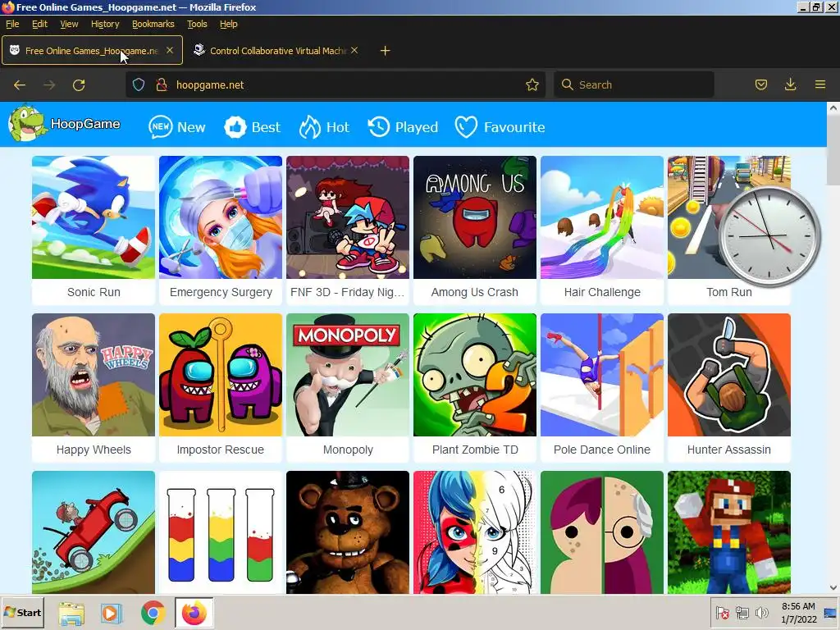Screen dimensions: 840x630
Task: Open the Firefox downloads panel icon
Action: coord(790,84)
